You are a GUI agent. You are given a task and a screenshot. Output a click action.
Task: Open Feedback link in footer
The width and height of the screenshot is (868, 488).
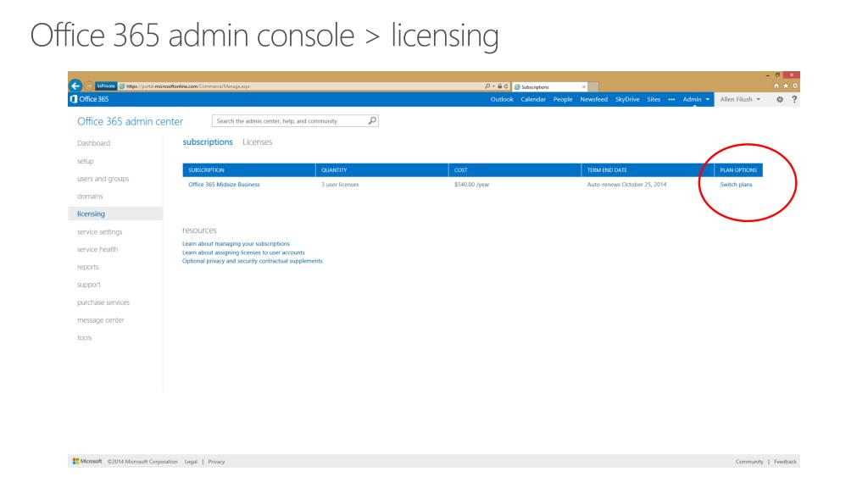[785, 462]
